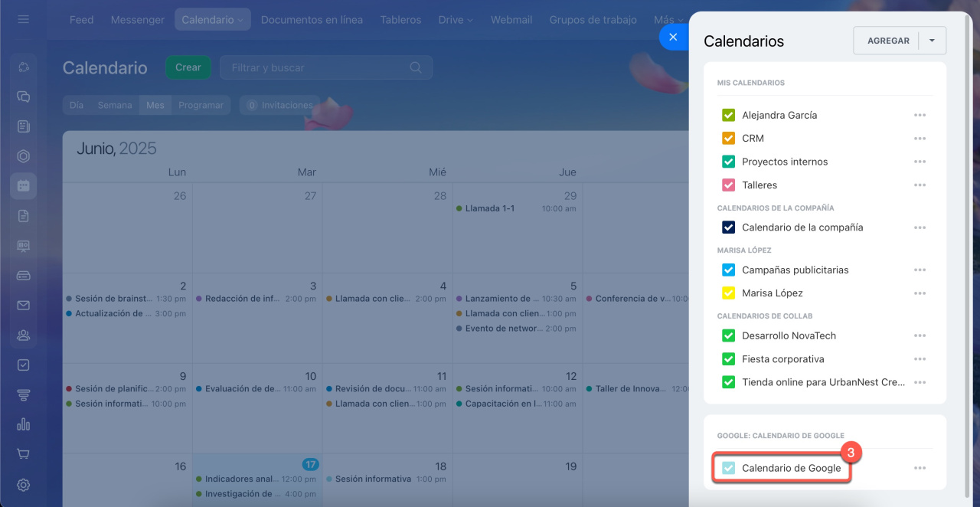Open the workgroups people icon in sidebar
This screenshot has width=980, height=507.
[23, 335]
